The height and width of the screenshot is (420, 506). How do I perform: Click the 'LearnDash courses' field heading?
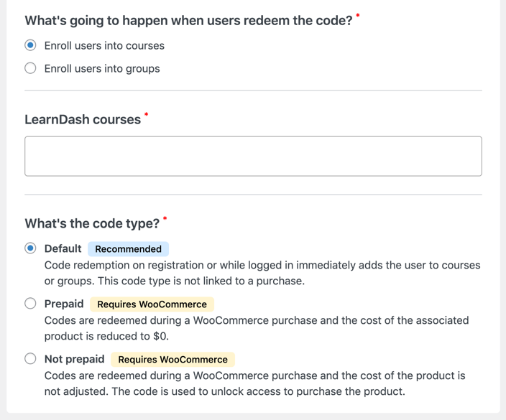tap(83, 120)
